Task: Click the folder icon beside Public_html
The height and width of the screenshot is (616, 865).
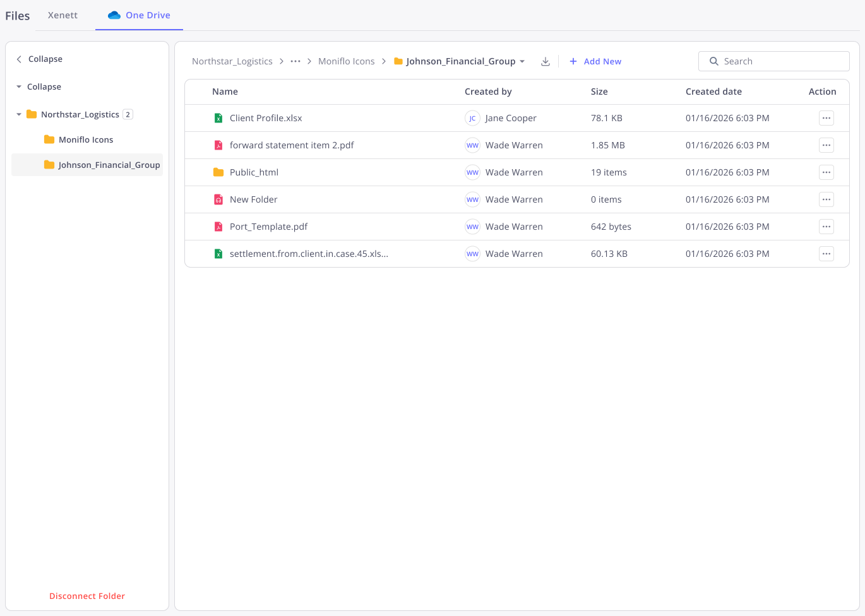Action: tap(218, 172)
